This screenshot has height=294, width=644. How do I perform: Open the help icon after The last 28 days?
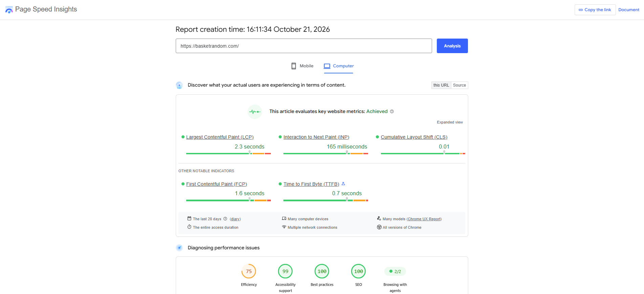tap(225, 219)
